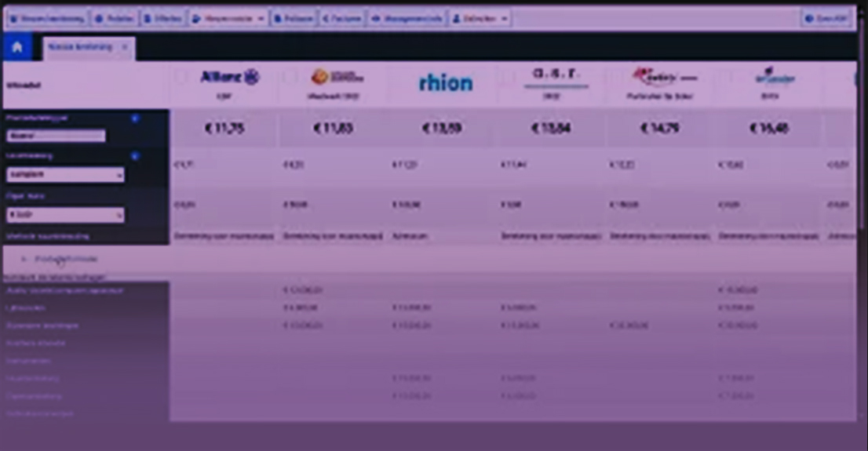Select the € 13,84 price under G.S.T.
The height and width of the screenshot is (451, 868).
click(x=551, y=129)
